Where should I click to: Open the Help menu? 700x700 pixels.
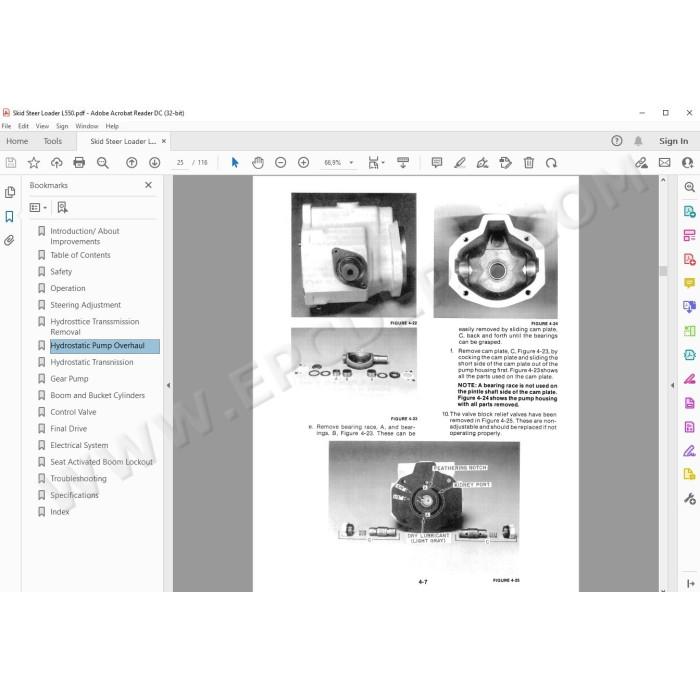[x=112, y=126]
